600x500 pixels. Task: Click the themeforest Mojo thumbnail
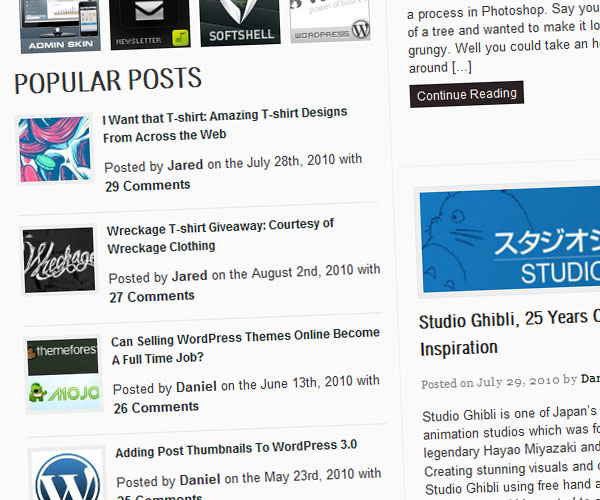tap(64, 374)
